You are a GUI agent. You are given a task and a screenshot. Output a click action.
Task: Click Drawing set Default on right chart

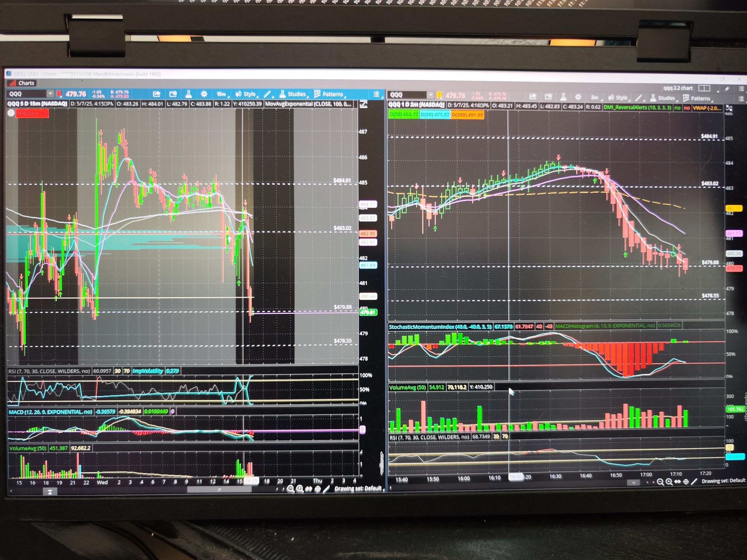[723, 481]
